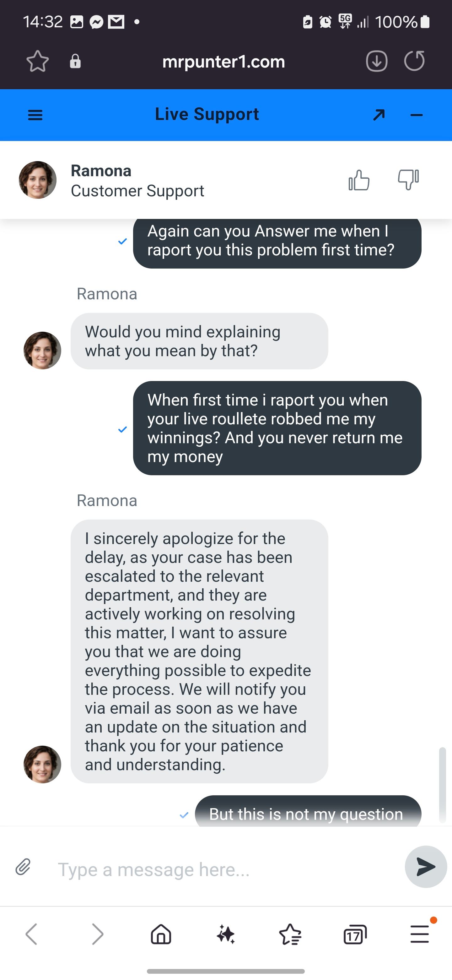
Task: Minimize the Live Support chat
Action: (x=417, y=115)
